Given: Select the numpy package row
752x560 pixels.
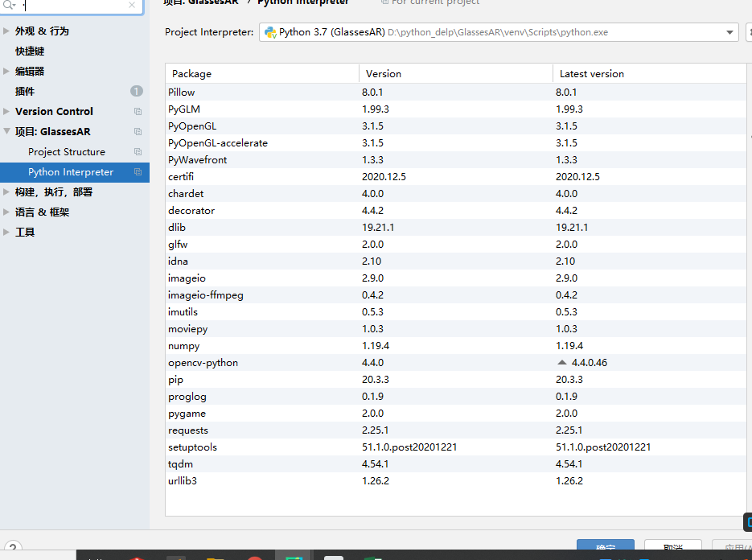Looking at the screenshot, I should 456,345.
